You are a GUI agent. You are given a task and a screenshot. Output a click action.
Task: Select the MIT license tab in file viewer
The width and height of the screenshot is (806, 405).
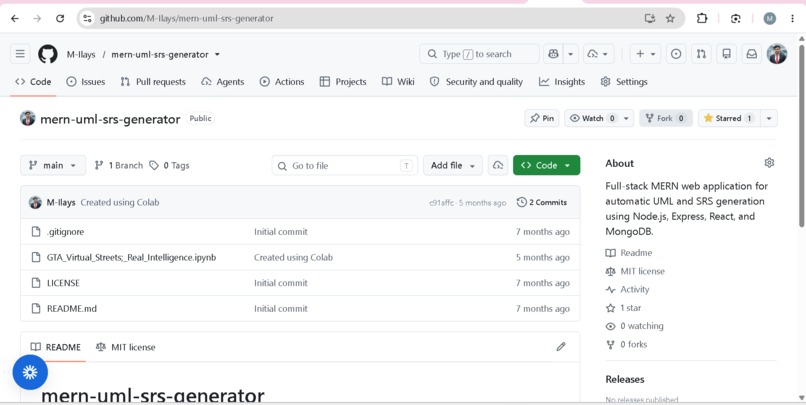click(x=125, y=347)
